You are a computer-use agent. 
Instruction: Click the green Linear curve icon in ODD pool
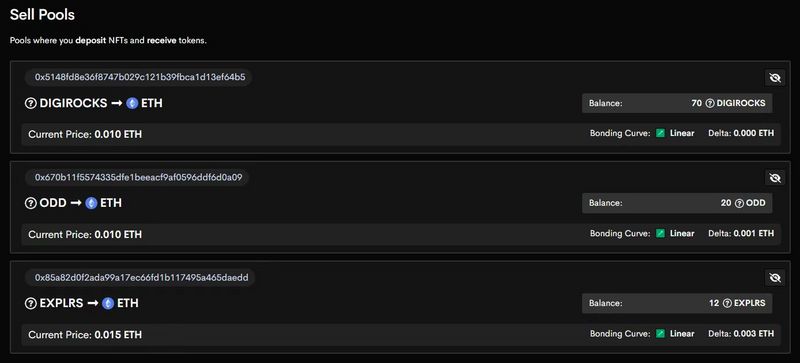pos(661,233)
